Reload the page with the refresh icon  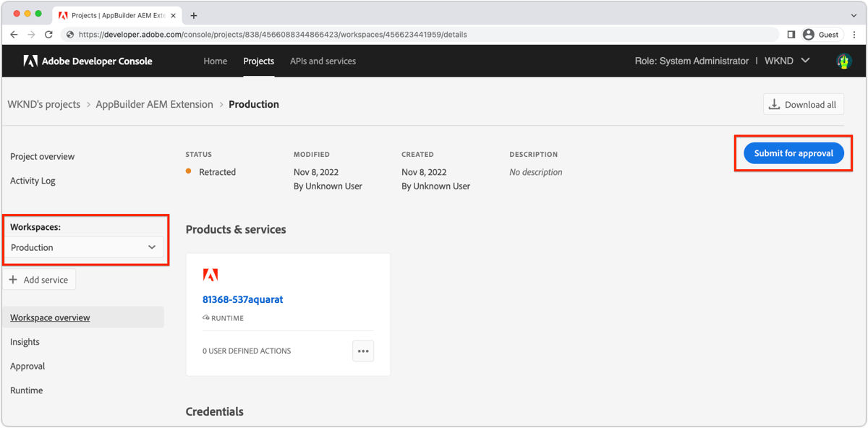[48, 34]
